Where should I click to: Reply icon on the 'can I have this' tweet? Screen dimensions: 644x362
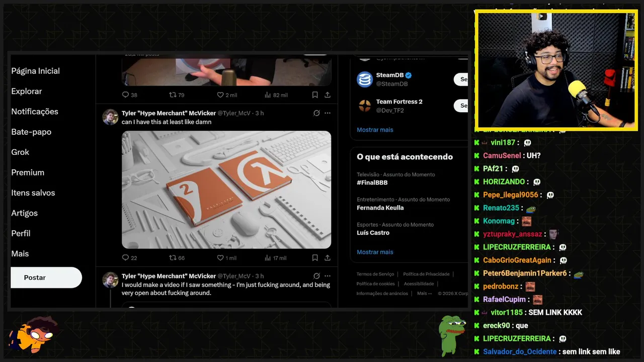(x=126, y=257)
